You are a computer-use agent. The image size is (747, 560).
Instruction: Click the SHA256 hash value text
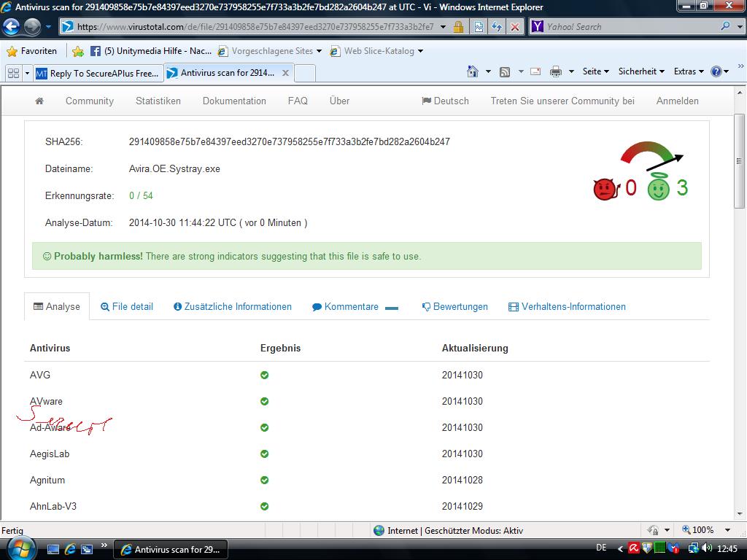click(x=289, y=141)
